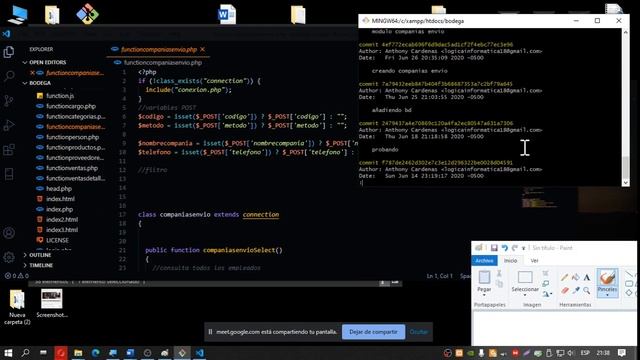The width and height of the screenshot is (640, 360).
Task: Open the Git Bash diamond icon on desktop
Action: tap(87, 14)
